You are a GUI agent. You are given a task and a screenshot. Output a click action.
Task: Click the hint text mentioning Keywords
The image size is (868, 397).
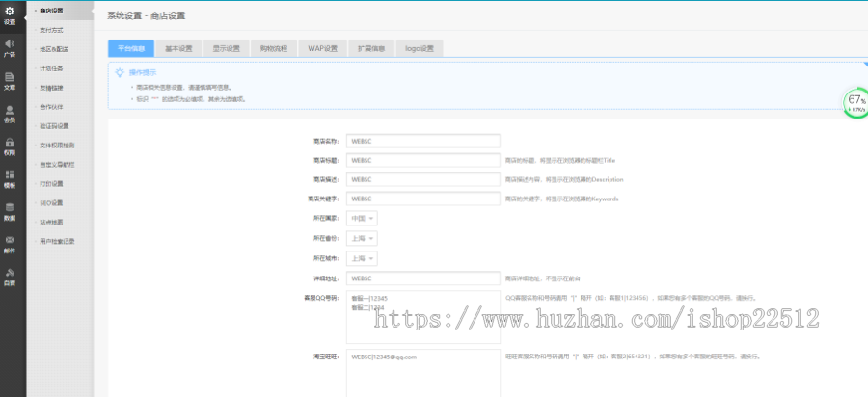(x=562, y=198)
